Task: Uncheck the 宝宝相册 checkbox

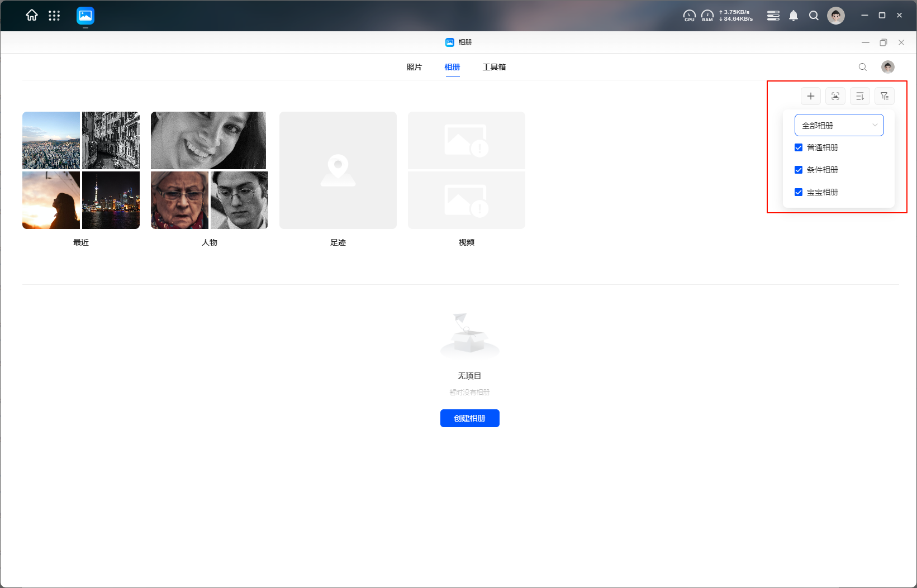Action: [799, 192]
